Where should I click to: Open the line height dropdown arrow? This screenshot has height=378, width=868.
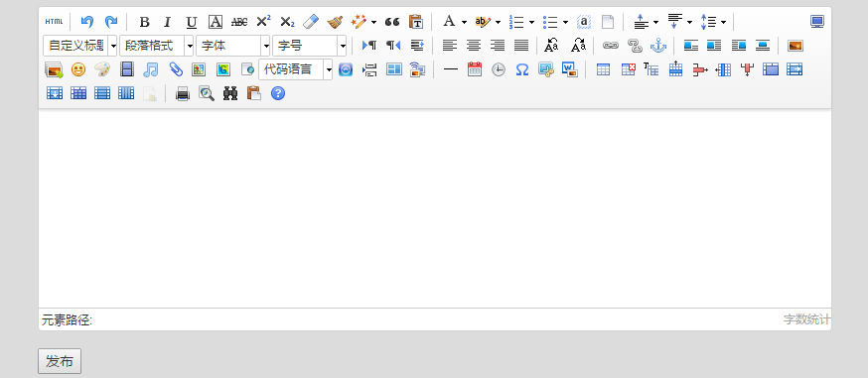(x=723, y=22)
